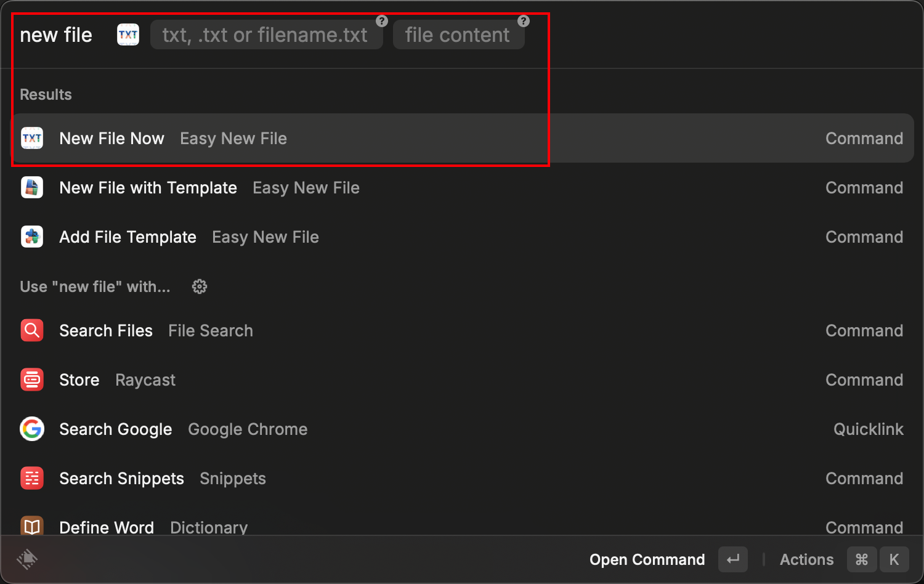Select the Search Files command
The height and width of the screenshot is (584, 924).
tap(462, 330)
